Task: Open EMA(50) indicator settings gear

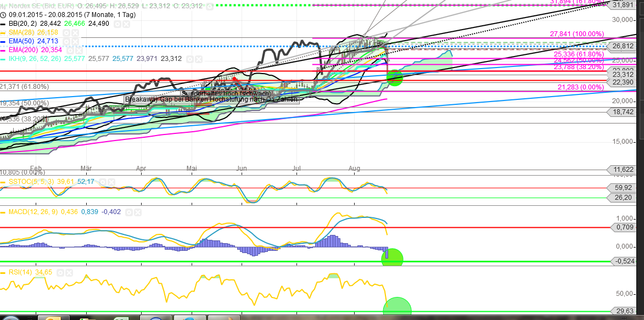Action: click(66, 42)
